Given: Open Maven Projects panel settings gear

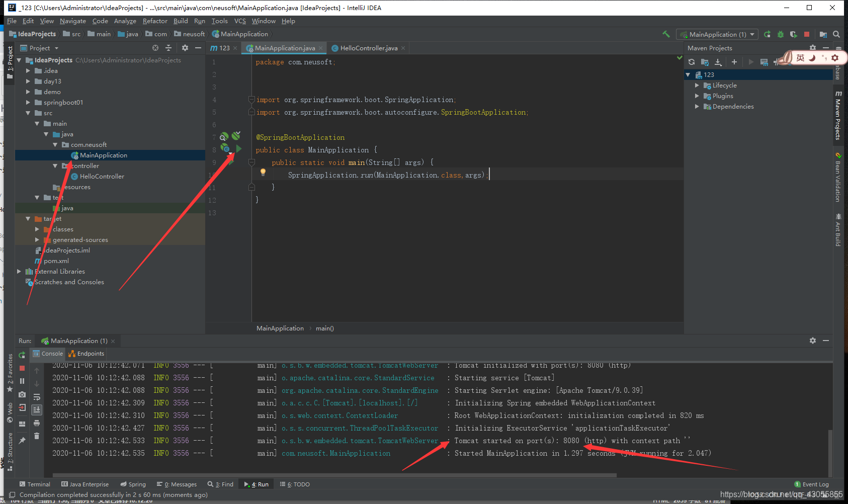Looking at the screenshot, I should click(813, 48).
